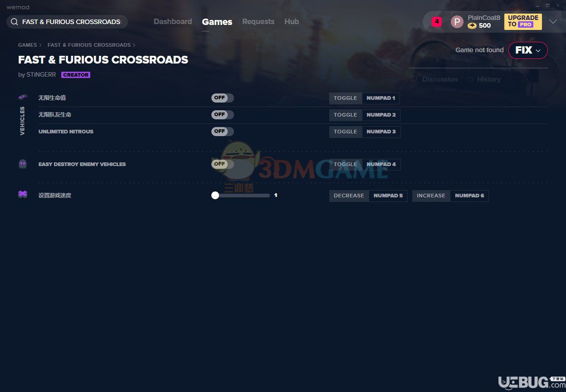This screenshot has height=392, width=566.
Task: Click GAMES breadcrumb link
Action: pos(27,45)
